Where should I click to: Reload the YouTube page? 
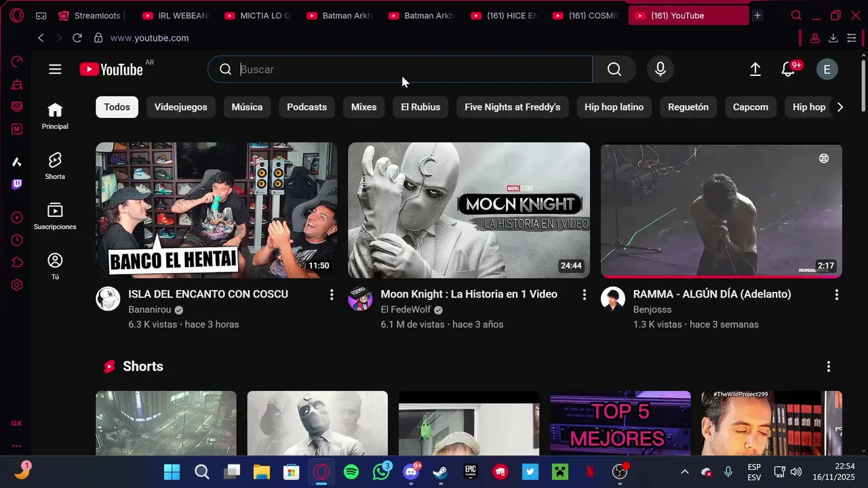click(x=77, y=38)
